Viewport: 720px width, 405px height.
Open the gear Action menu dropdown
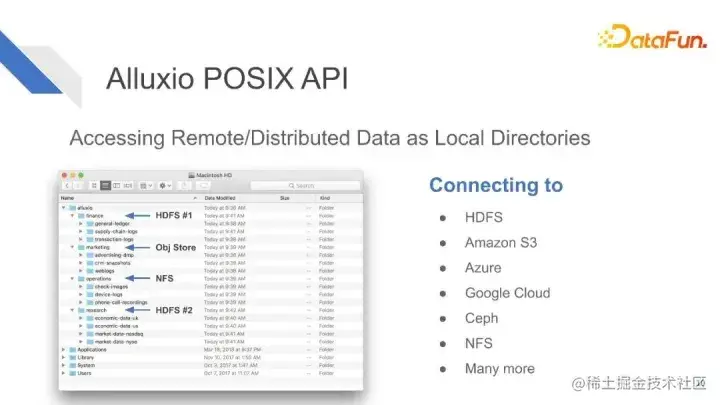pos(165,186)
